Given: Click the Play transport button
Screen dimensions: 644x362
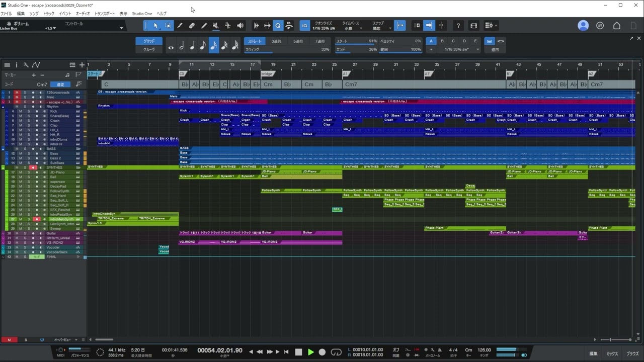Looking at the screenshot, I should tap(310, 352).
